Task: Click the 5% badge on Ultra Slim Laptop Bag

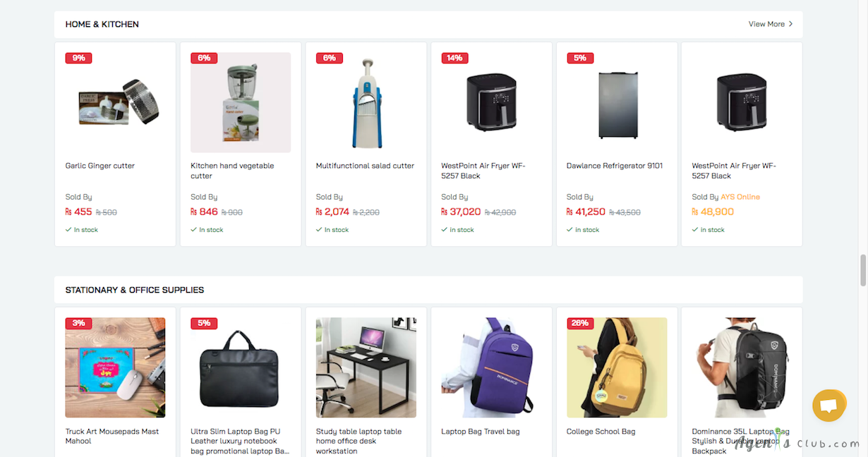Action: coord(204,323)
